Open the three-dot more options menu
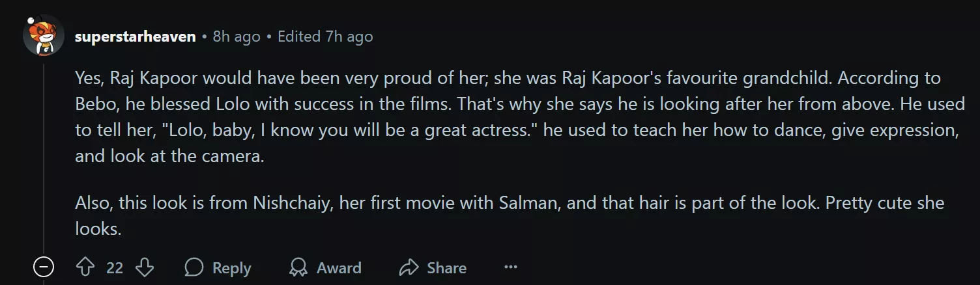The height and width of the screenshot is (285, 980). 511,267
